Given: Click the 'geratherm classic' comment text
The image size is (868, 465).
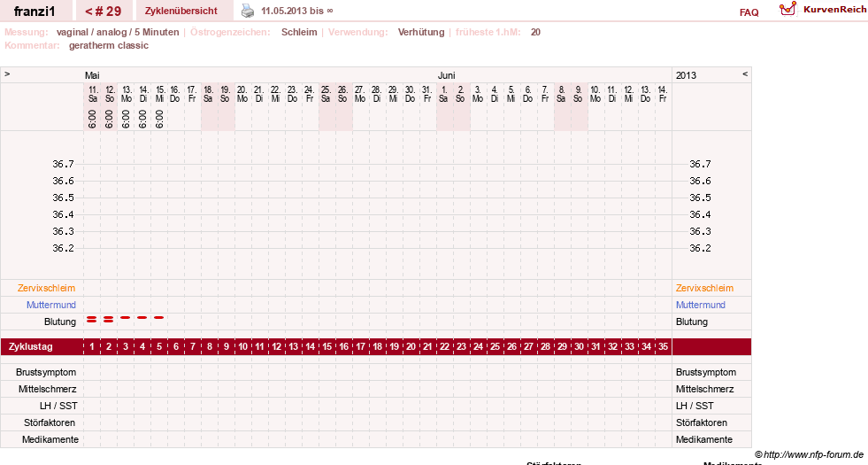Looking at the screenshot, I should point(109,45).
